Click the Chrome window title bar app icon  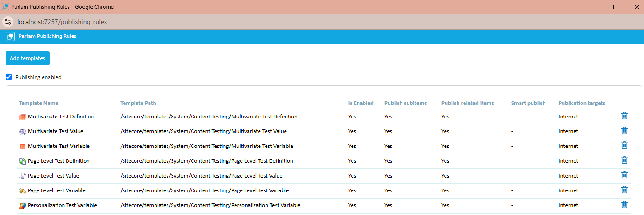click(x=6, y=7)
